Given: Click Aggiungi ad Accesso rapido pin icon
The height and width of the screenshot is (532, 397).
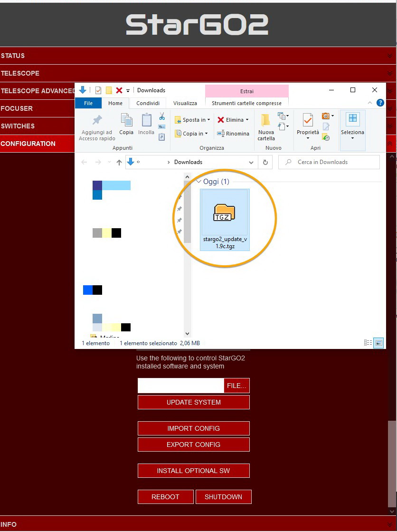Looking at the screenshot, I should click(x=97, y=120).
